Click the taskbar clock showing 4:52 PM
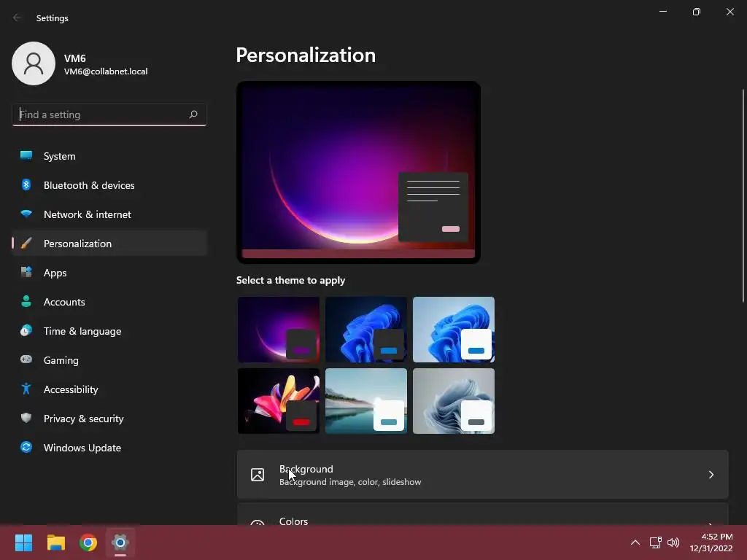Image resolution: width=747 pixels, height=560 pixels. coord(711,542)
